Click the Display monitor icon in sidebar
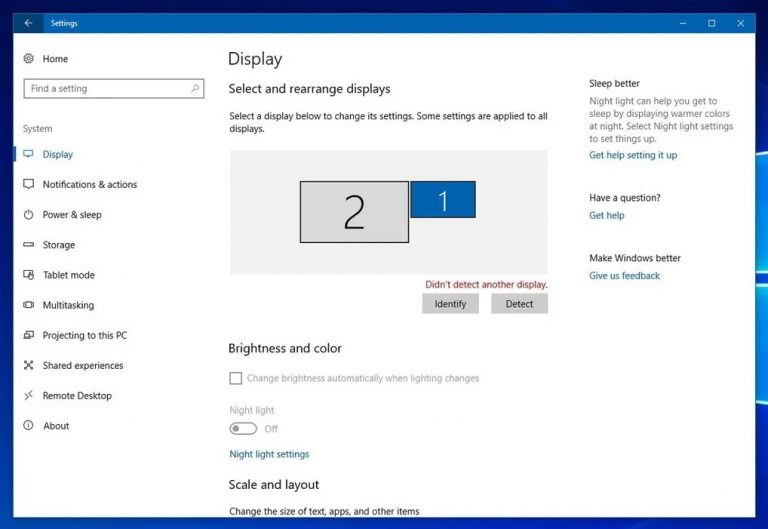768x529 pixels. (x=28, y=154)
